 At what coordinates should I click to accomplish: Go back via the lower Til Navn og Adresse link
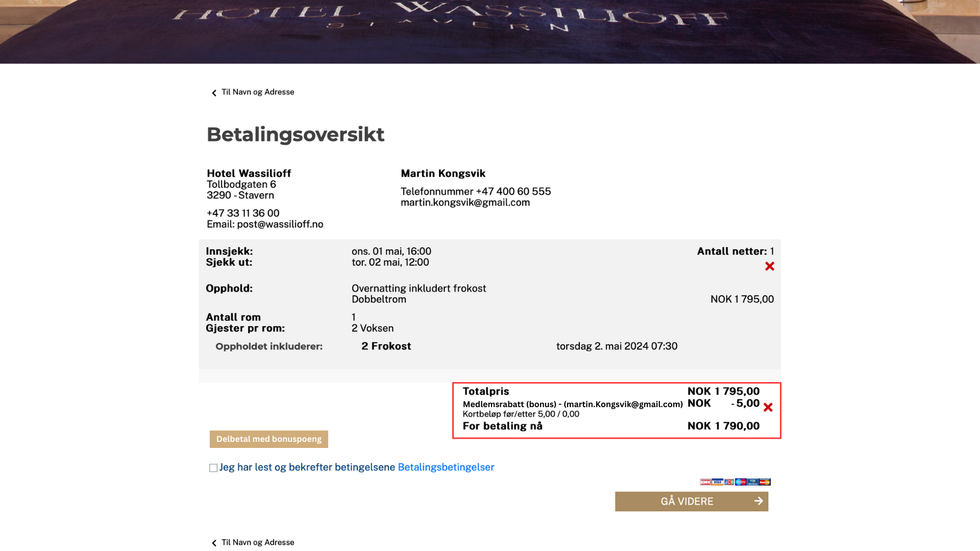253,542
